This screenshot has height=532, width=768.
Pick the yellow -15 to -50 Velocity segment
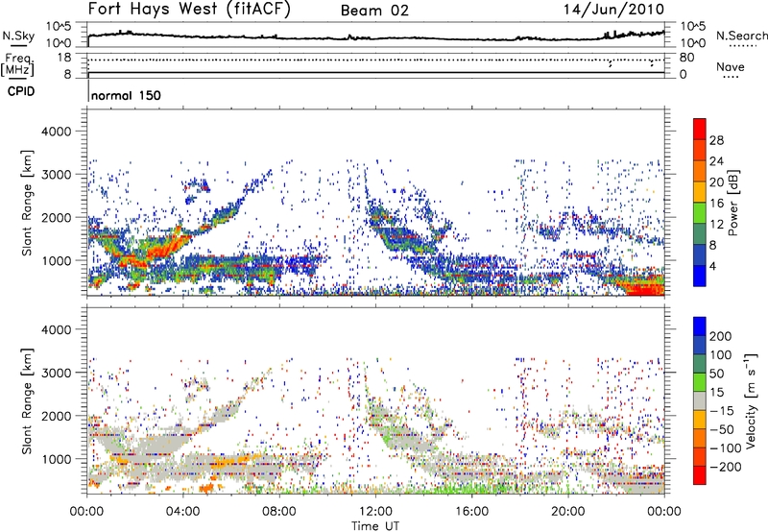coord(700,420)
